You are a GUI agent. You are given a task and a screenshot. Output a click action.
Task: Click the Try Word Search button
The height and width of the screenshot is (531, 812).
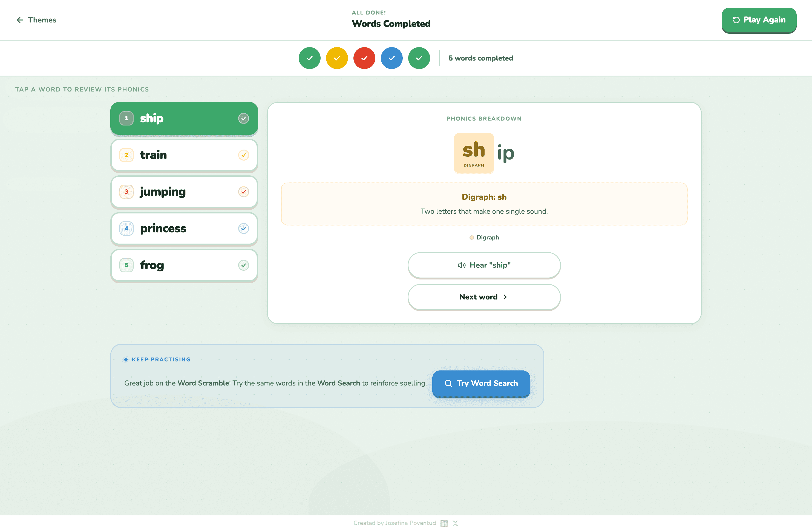pos(481,384)
